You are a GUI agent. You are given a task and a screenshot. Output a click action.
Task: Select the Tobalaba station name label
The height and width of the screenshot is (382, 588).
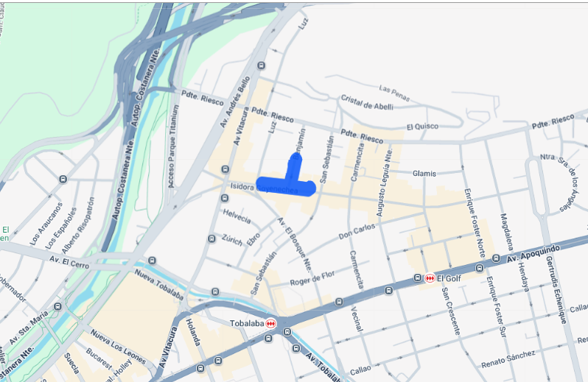[247, 323]
